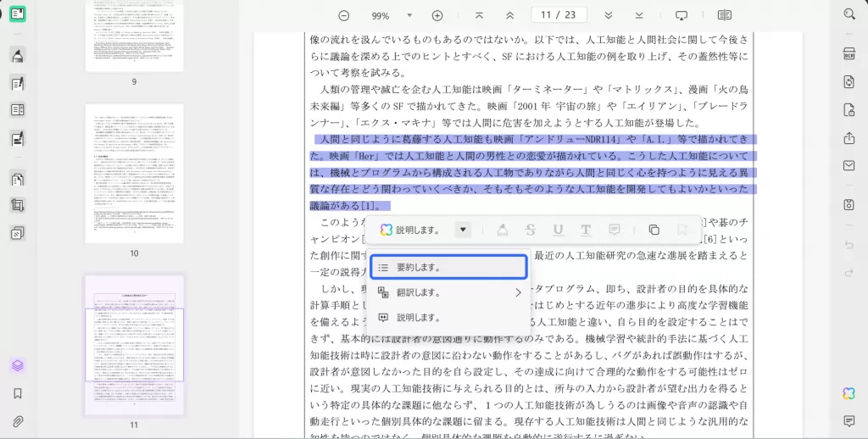Open the Edit PDF tool

click(18, 84)
